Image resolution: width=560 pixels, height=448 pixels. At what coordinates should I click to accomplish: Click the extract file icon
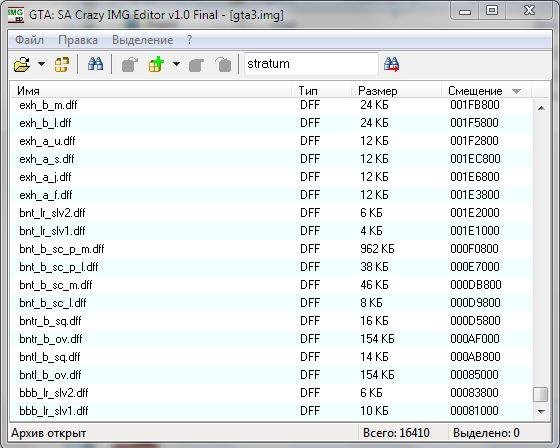pyautogui.click(x=129, y=65)
